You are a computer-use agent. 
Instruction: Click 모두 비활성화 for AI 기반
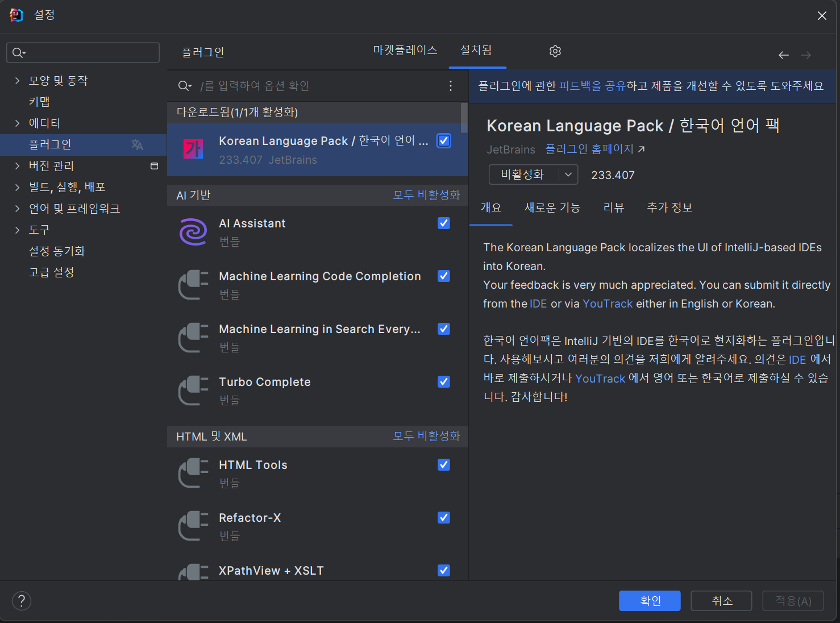(x=426, y=195)
